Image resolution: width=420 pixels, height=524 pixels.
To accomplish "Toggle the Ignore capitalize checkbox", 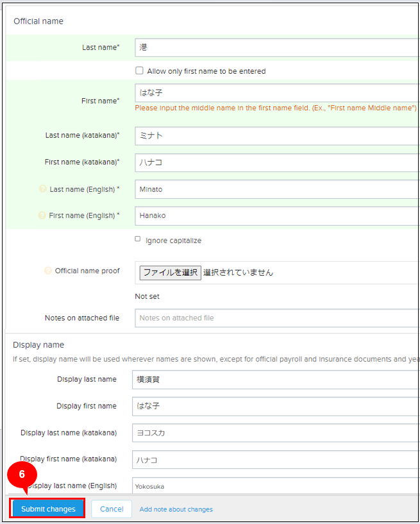I will tap(138, 239).
